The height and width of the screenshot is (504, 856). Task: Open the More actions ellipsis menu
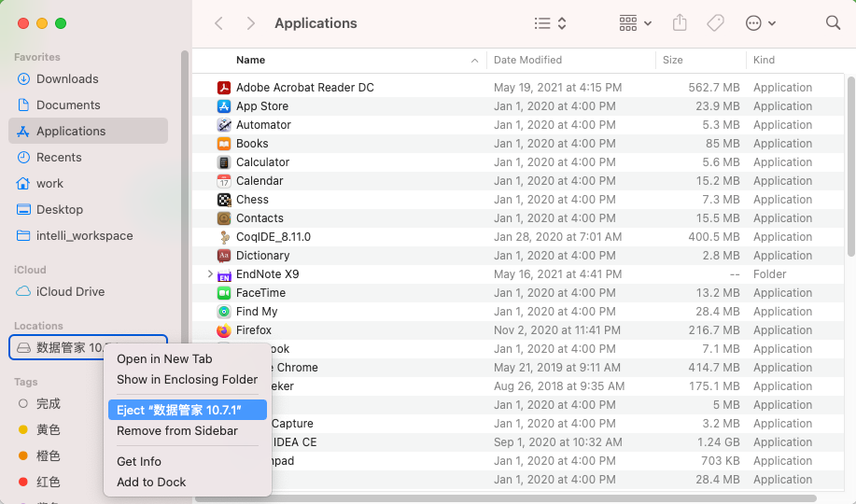click(x=761, y=23)
